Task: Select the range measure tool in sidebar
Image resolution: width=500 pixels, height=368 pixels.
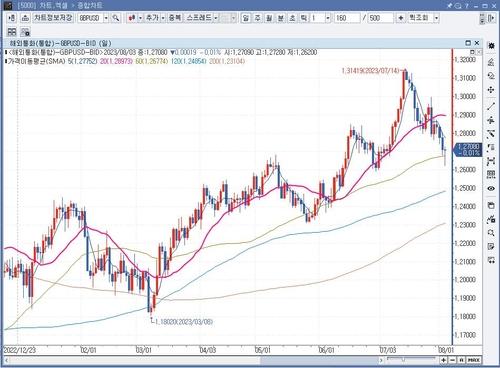Action: tap(491, 161)
